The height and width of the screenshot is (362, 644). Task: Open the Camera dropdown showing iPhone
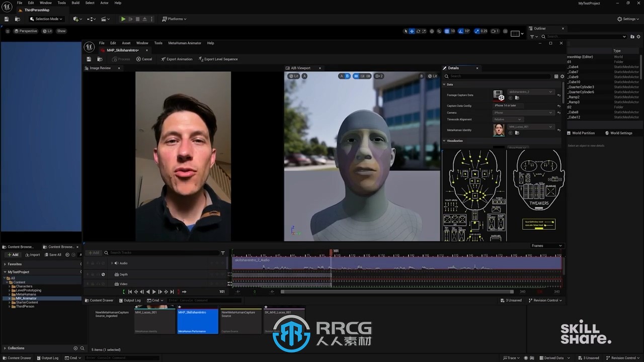tap(523, 113)
